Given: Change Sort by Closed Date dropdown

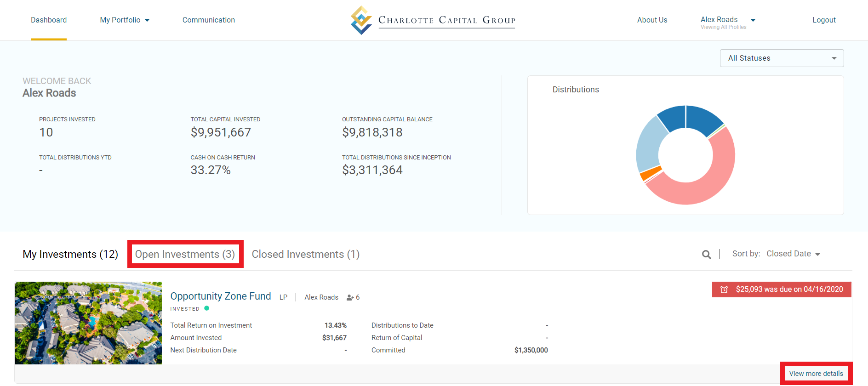Looking at the screenshot, I should 793,254.
